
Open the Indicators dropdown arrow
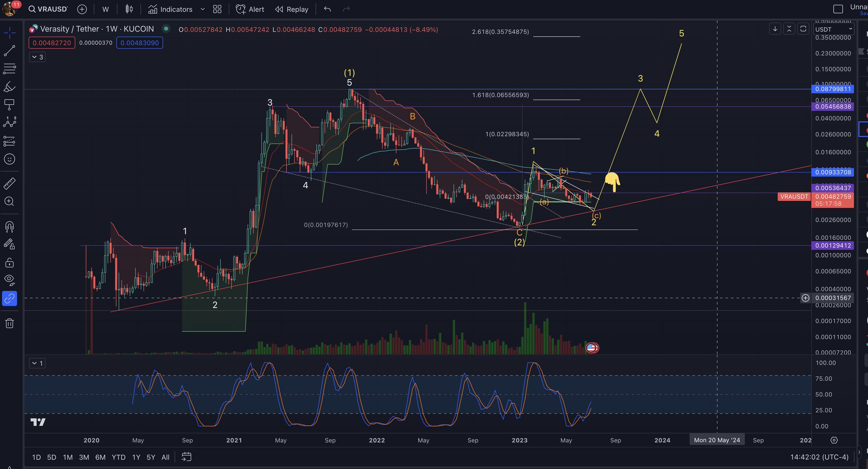(x=202, y=9)
